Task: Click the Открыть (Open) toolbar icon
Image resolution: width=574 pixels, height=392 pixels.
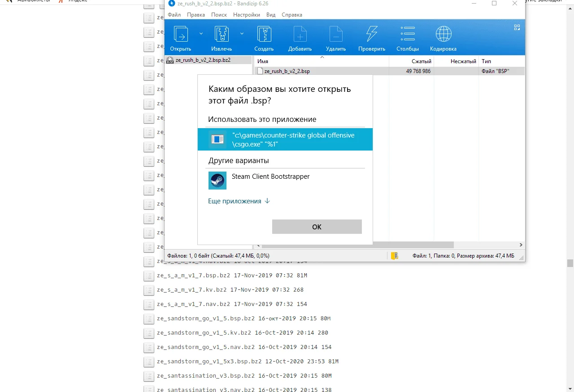Action: [181, 34]
